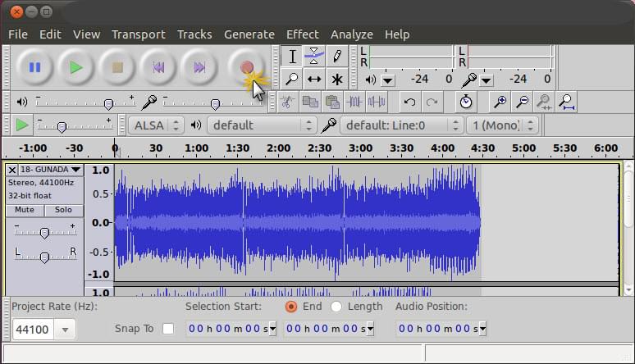Enable the Snap To checkbox
Viewport: 635px width, 364px height.
168,329
